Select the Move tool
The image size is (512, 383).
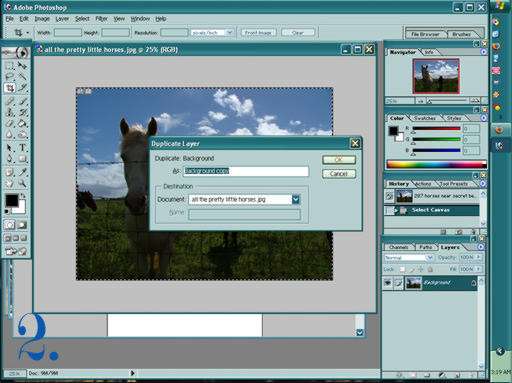(x=22, y=65)
